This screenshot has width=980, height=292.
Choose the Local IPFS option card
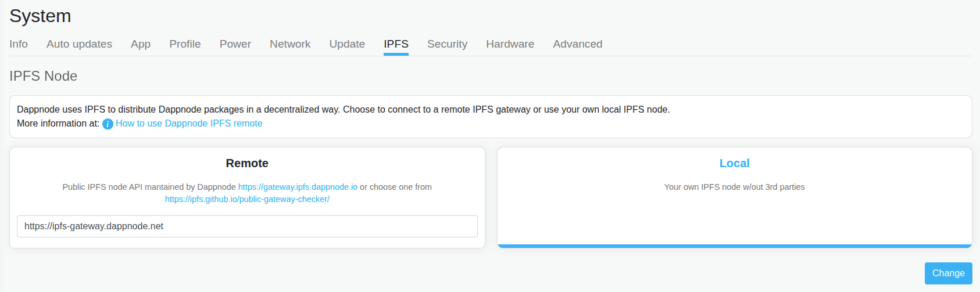tap(734, 197)
